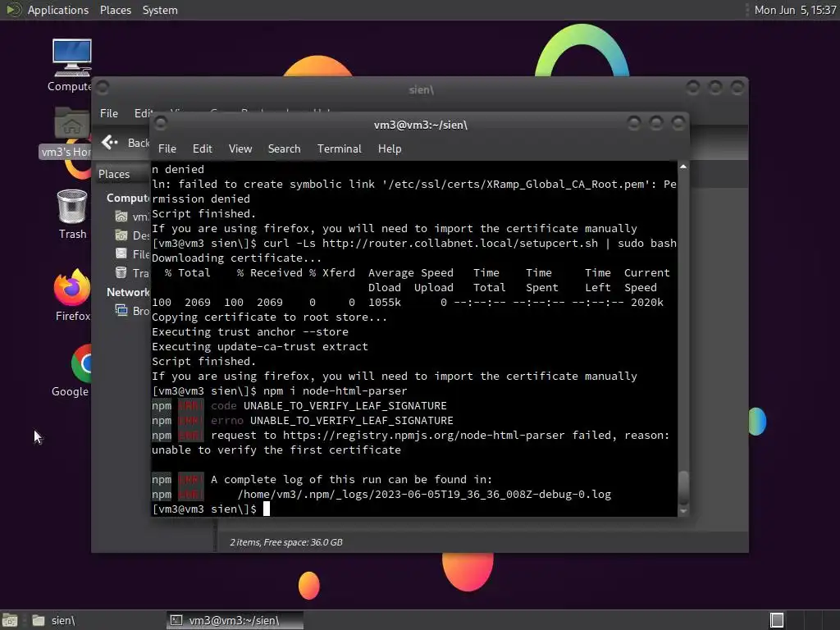Select the File System entry in Places sidebar
Screen dimensions: 840x630
pyautogui.click(x=132, y=254)
